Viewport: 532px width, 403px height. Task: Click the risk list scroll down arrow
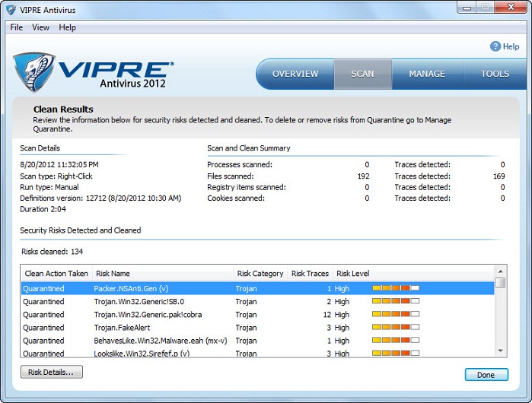501,351
